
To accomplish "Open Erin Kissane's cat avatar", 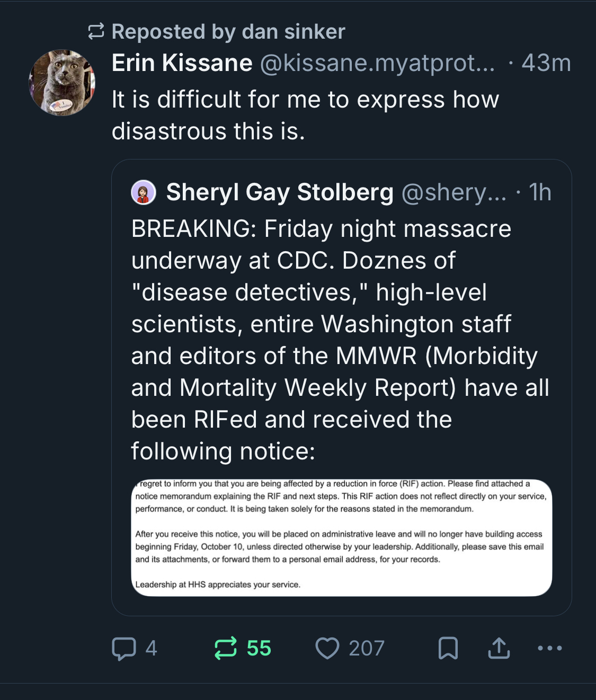I will pyautogui.click(x=62, y=83).
